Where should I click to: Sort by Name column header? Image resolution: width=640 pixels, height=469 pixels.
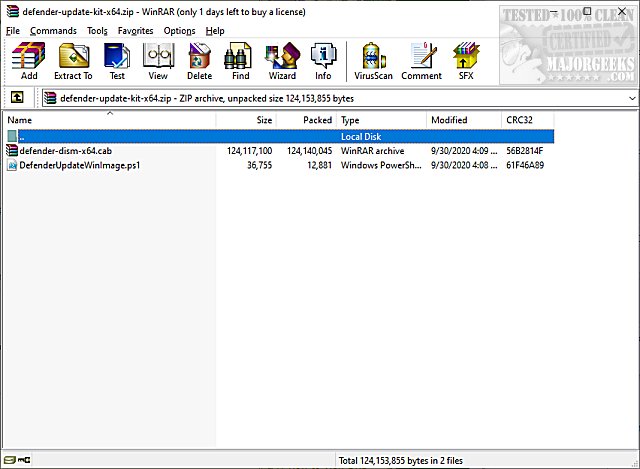110,120
